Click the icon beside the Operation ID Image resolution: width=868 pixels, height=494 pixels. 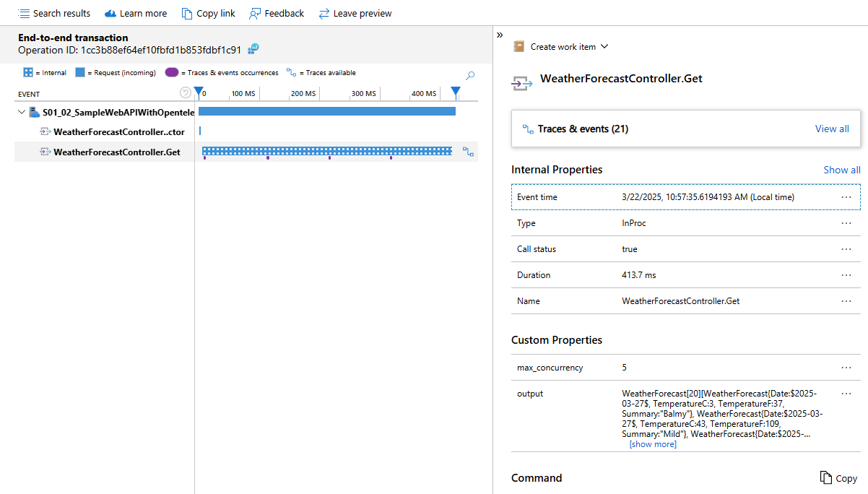pyautogui.click(x=253, y=49)
